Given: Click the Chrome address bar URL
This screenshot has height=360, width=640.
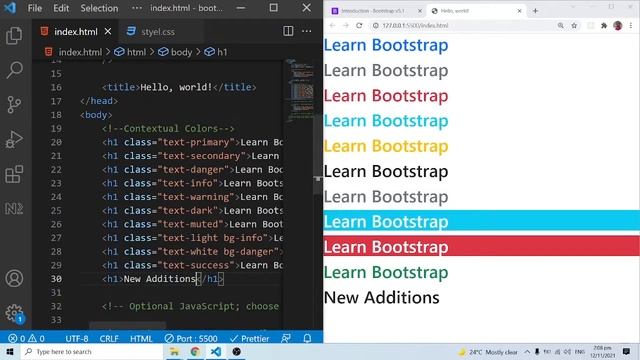Looking at the screenshot, I should click(x=415, y=25).
